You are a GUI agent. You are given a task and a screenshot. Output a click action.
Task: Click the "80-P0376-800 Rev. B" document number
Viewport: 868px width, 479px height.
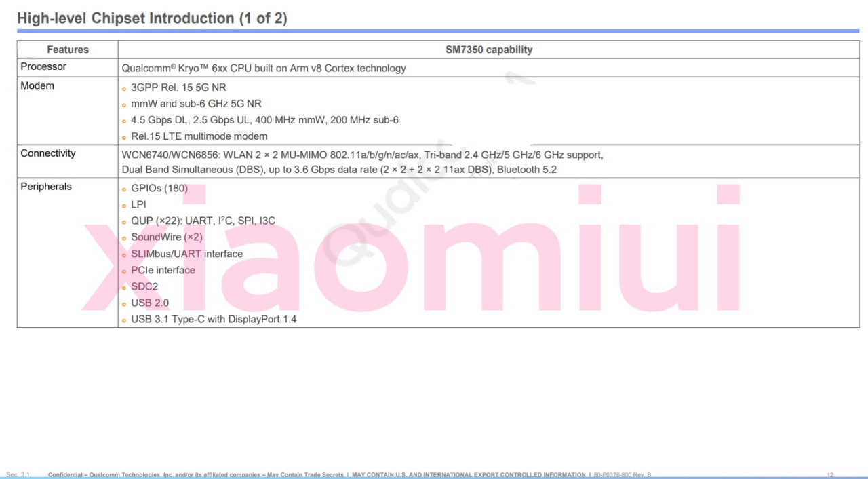tap(623, 474)
